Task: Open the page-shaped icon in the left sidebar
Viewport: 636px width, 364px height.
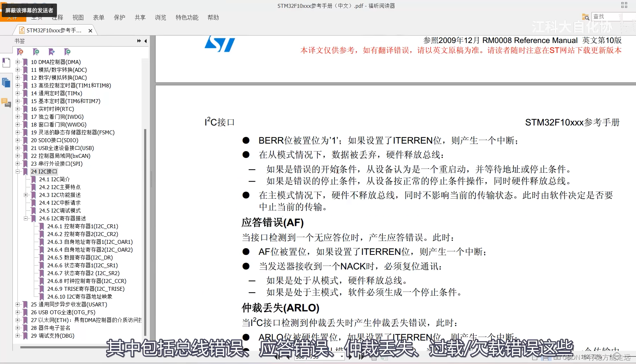Action: point(6,63)
